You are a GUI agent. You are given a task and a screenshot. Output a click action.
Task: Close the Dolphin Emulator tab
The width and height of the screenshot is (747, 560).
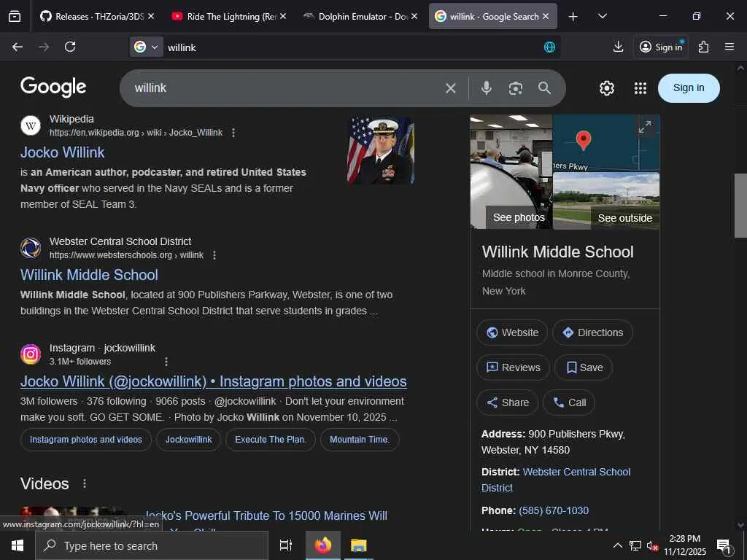(414, 16)
